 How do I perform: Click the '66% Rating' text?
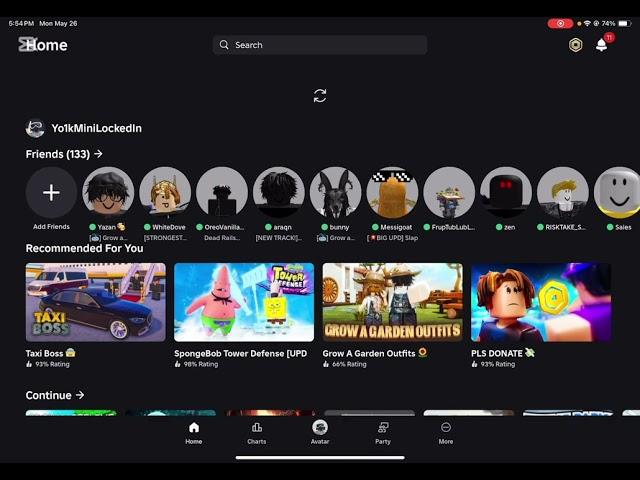[349, 364]
